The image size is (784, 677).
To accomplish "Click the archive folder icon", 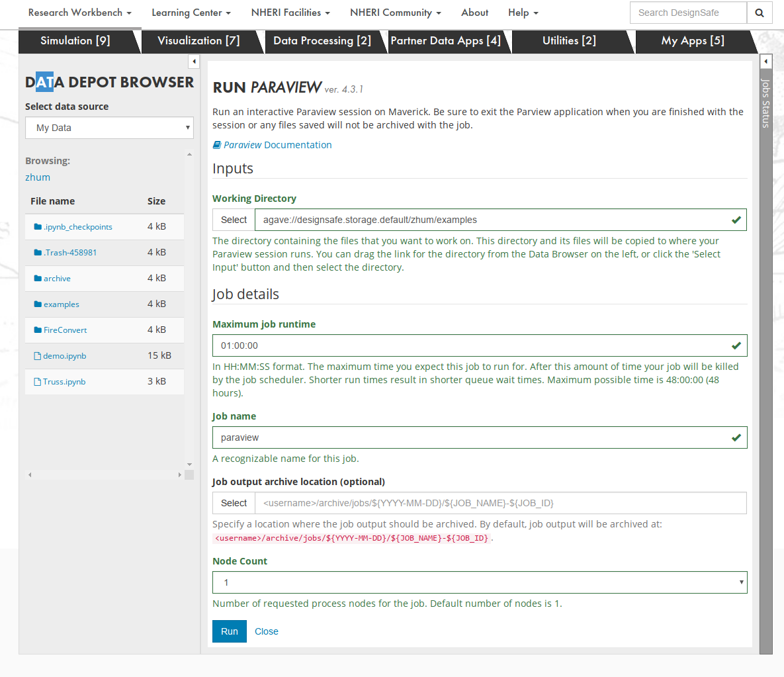I will coord(38,279).
